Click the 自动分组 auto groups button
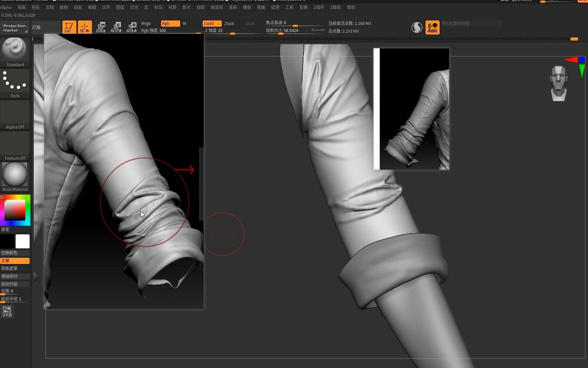Viewport: 588px width, 368px height. click(15, 284)
